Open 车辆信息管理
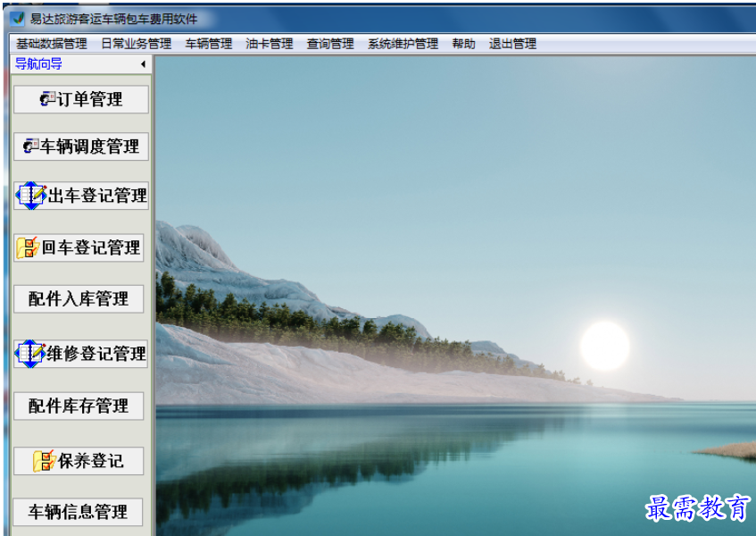Viewport: 756px width, 536px height. (79, 512)
